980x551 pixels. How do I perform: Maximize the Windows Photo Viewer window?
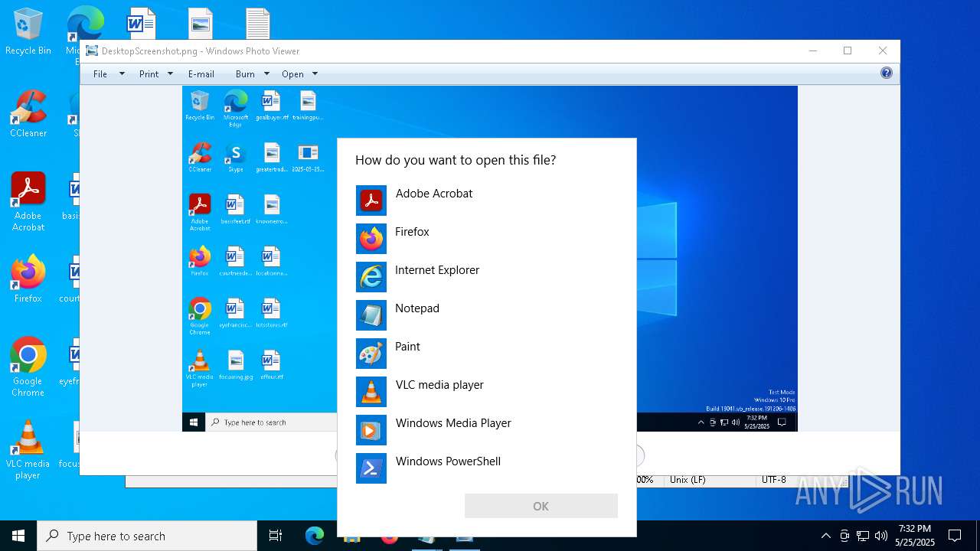pyautogui.click(x=848, y=51)
